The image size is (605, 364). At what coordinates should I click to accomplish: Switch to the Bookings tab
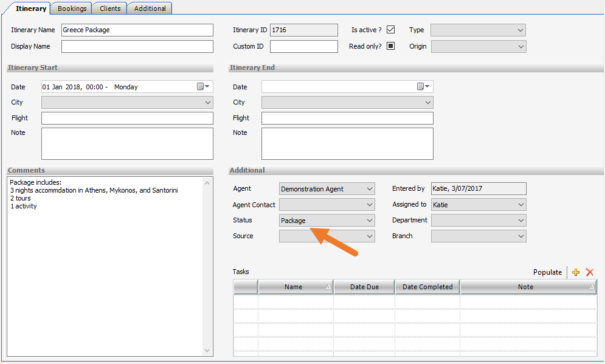point(72,9)
